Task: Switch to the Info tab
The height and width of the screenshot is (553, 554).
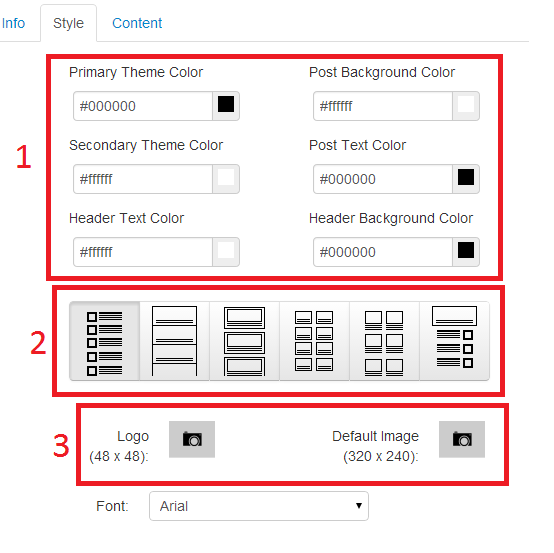Action: click(x=13, y=23)
